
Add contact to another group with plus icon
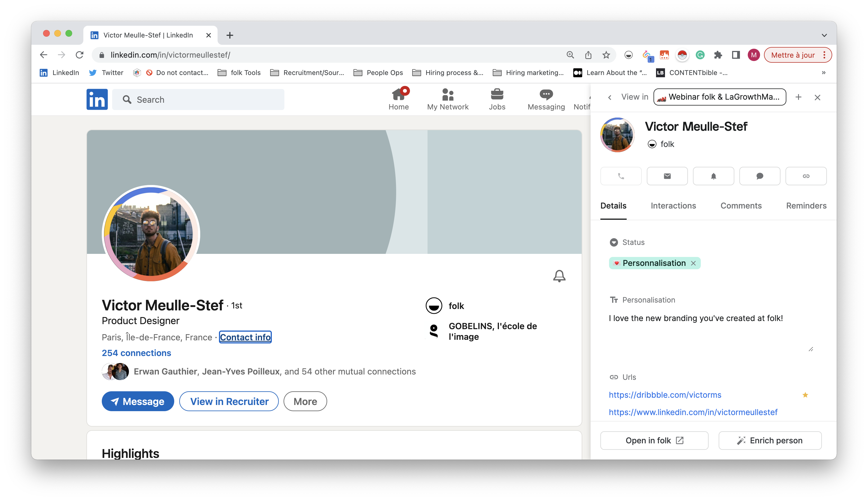798,97
